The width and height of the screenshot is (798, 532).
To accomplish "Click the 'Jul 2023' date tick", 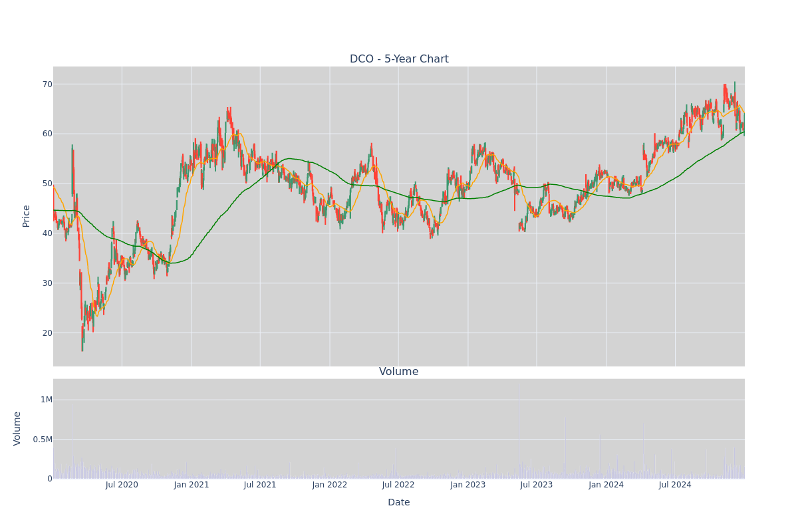I will (x=537, y=485).
